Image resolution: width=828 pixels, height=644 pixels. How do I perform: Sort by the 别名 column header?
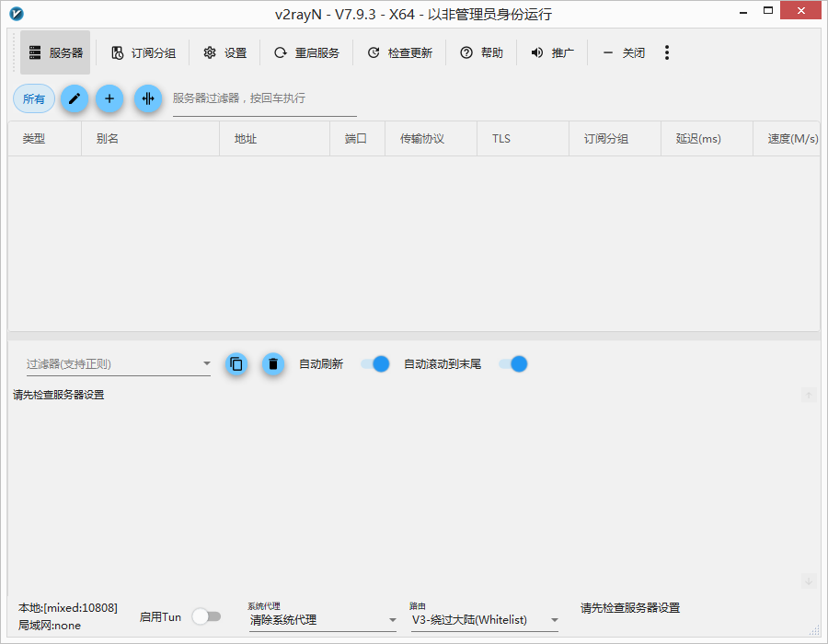click(x=151, y=139)
